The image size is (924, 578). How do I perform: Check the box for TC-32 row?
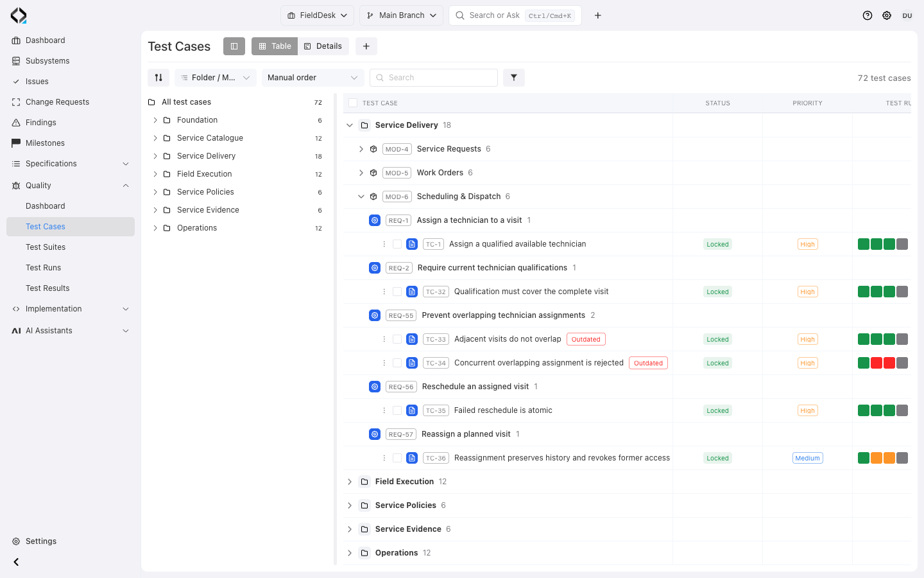point(397,292)
